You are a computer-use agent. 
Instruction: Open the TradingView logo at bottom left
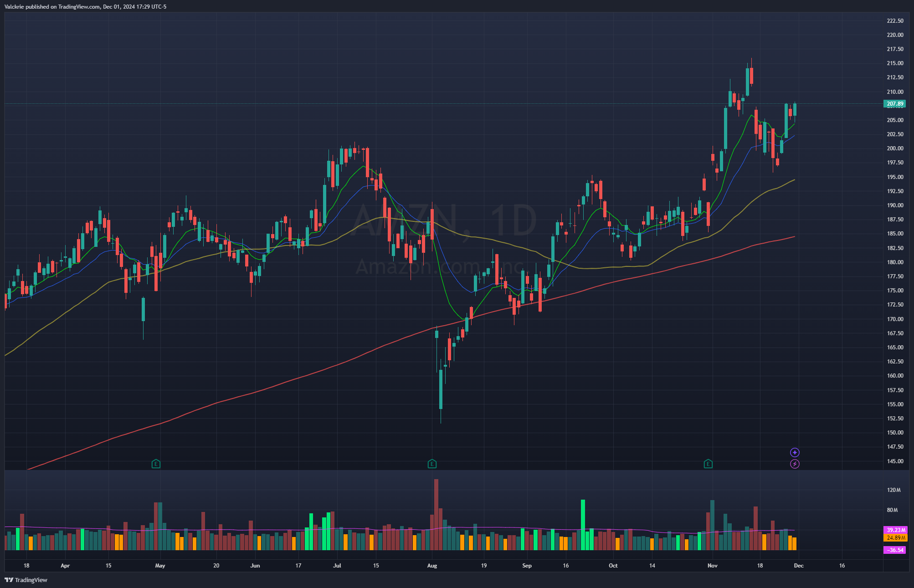(26, 580)
